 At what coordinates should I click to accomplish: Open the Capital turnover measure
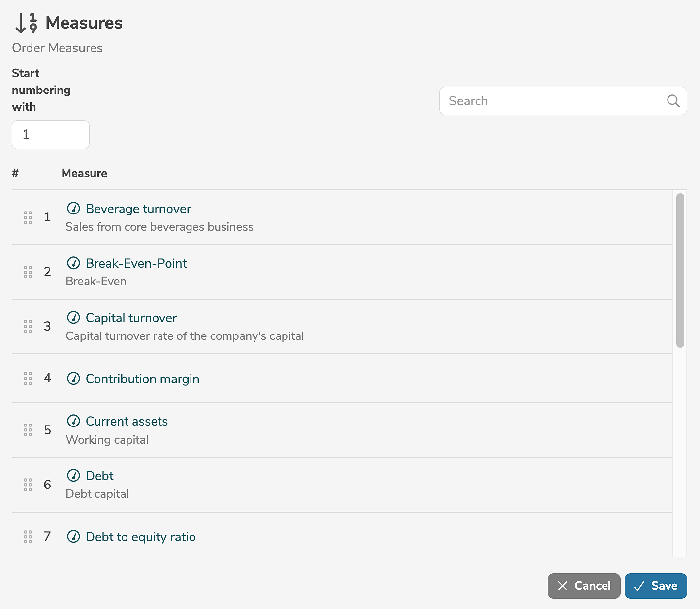click(x=131, y=318)
